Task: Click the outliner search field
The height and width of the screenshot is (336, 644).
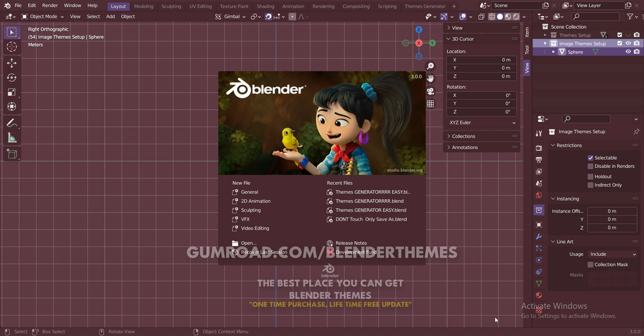Action: [x=596, y=17]
